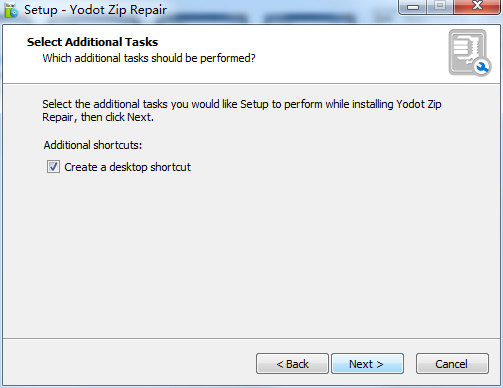The width and height of the screenshot is (503, 388).
Task: Click the wrench badge on the wizard logo
Action: tap(482, 68)
